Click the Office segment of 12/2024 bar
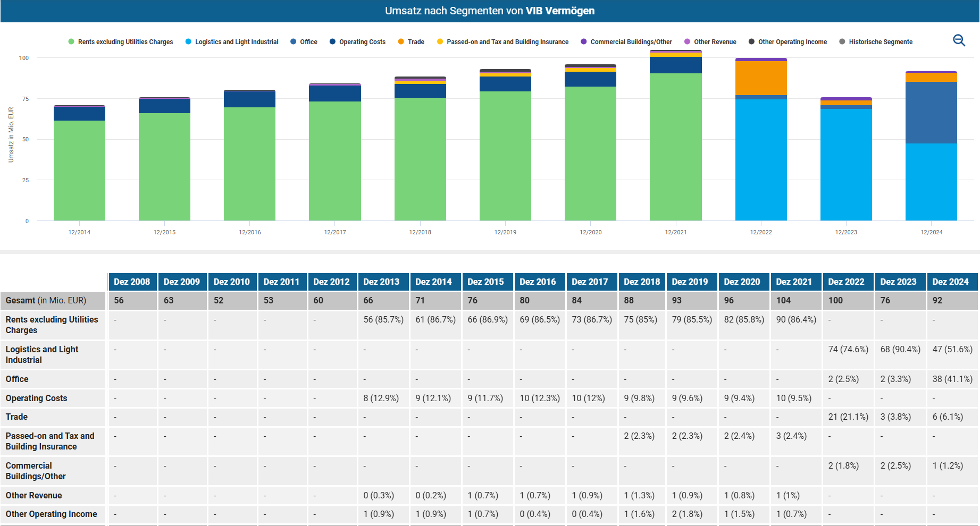This screenshot has height=526, width=980. point(931,112)
